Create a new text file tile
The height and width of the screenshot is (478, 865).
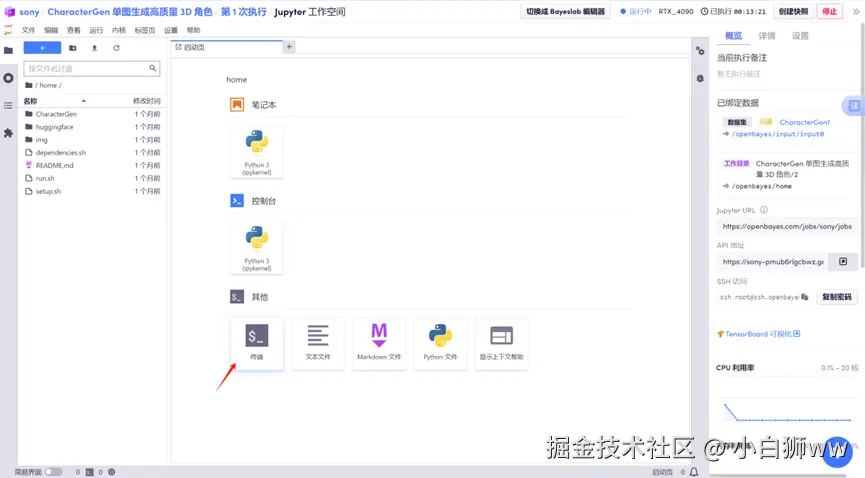click(318, 343)
